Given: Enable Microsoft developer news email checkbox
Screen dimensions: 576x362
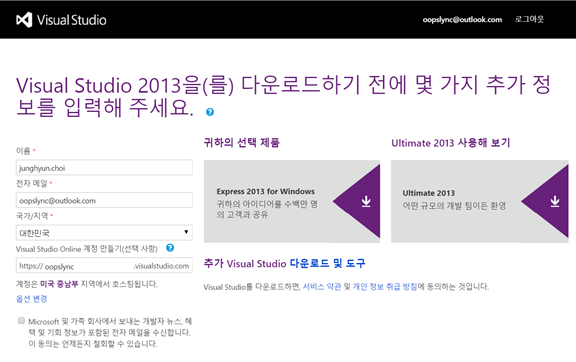Looking at the screenshot, I should [x=21, y=320].
